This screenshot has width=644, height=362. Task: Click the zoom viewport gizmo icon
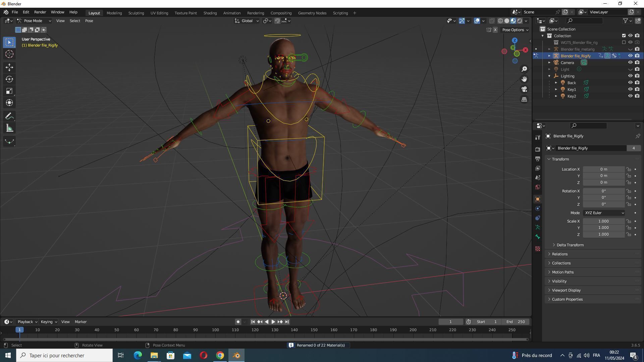pyautogui.click(x=524, y=69)
